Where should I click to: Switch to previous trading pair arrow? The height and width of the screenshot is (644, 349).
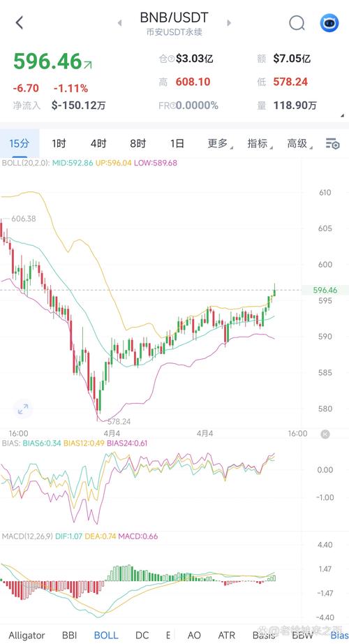(119, 23)
